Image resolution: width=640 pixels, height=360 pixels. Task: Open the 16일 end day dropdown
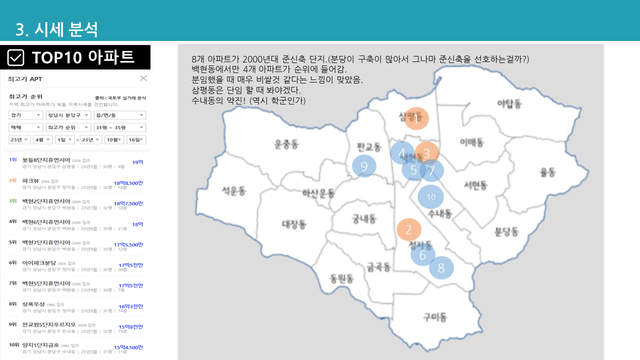(136, 140)
